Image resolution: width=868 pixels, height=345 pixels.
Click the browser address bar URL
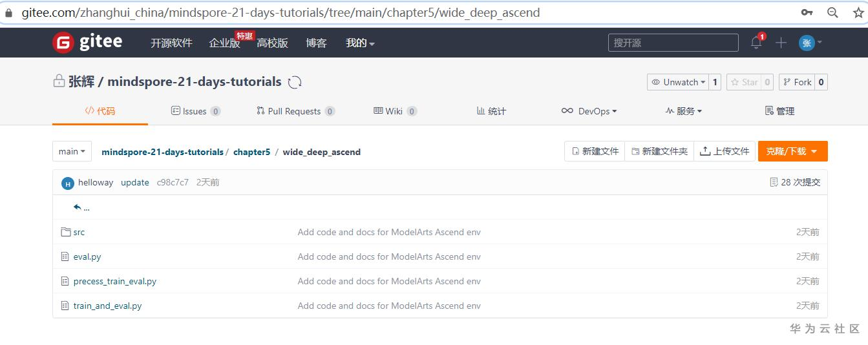[x=281, y=13]
